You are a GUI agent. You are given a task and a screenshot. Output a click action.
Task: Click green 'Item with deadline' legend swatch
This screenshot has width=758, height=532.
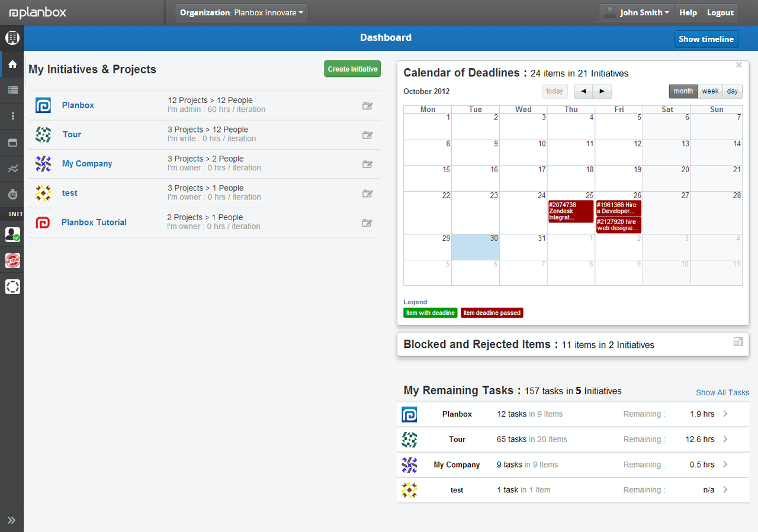(x=431, y=313)
